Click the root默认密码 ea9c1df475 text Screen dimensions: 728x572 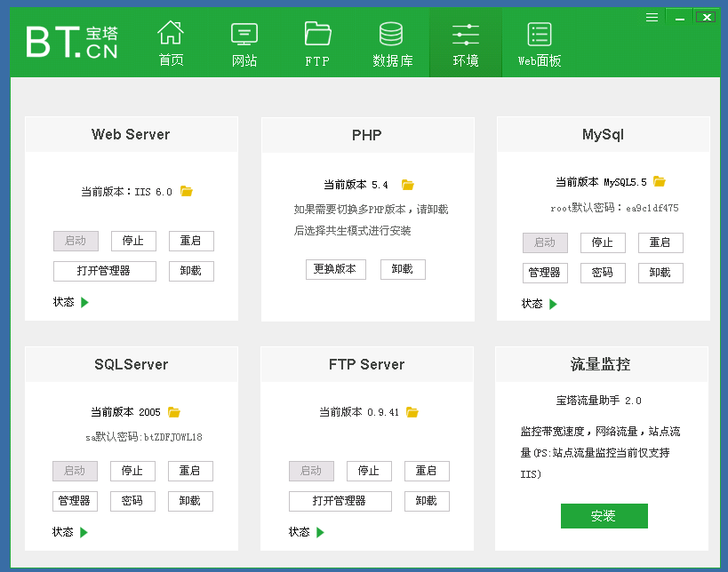point(614,208)
